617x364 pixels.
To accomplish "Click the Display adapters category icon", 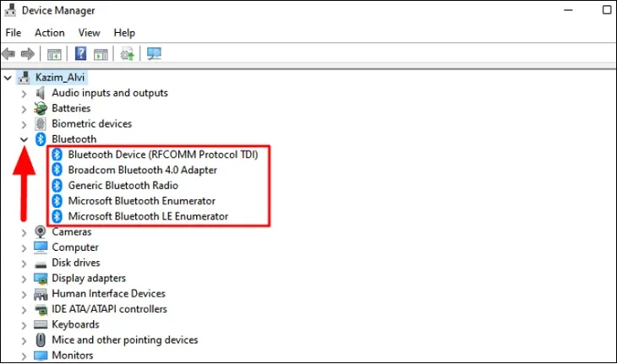I will click(x=41, y=279).
